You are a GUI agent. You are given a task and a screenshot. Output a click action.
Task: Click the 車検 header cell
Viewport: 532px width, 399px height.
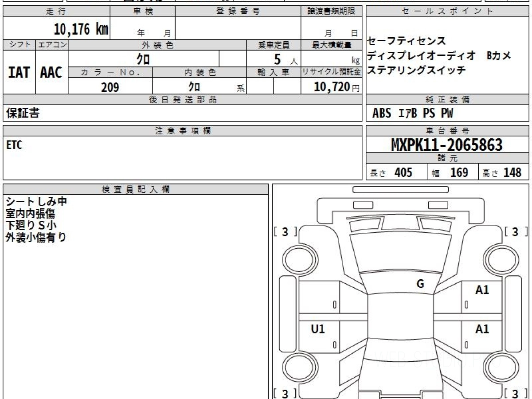143,12
